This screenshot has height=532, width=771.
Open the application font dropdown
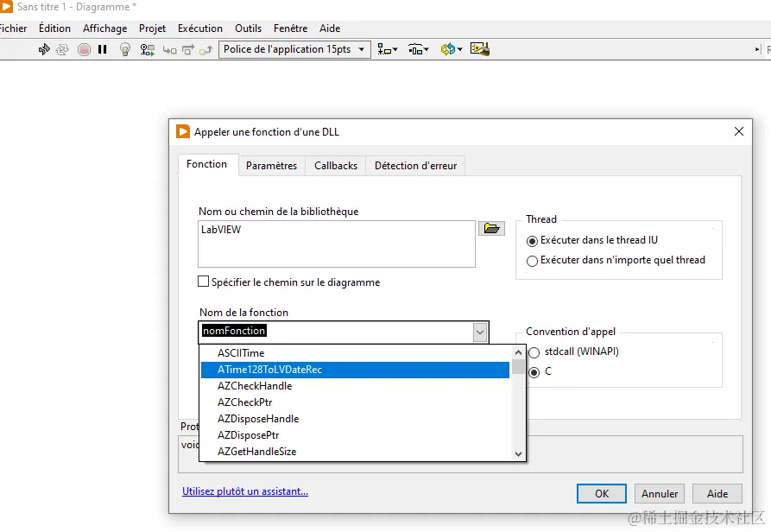pyautogui.click(x=294, y=49)
